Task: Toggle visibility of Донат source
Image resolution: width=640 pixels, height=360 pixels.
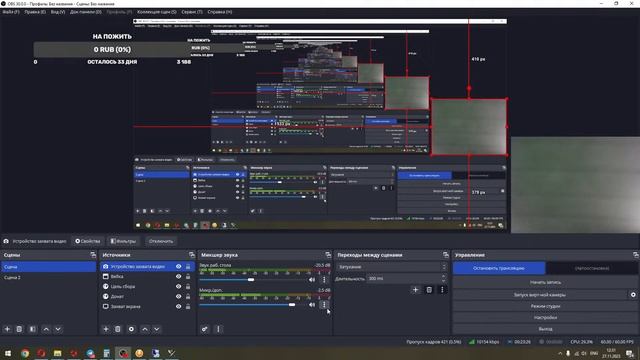Action: (x=178, y=296)
